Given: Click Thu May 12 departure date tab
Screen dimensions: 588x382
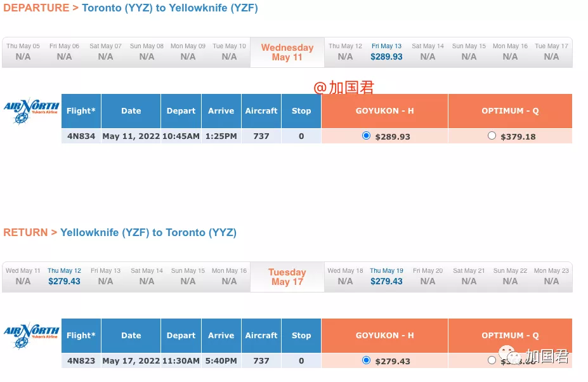Looking at the screenshot, I should 345,52.
